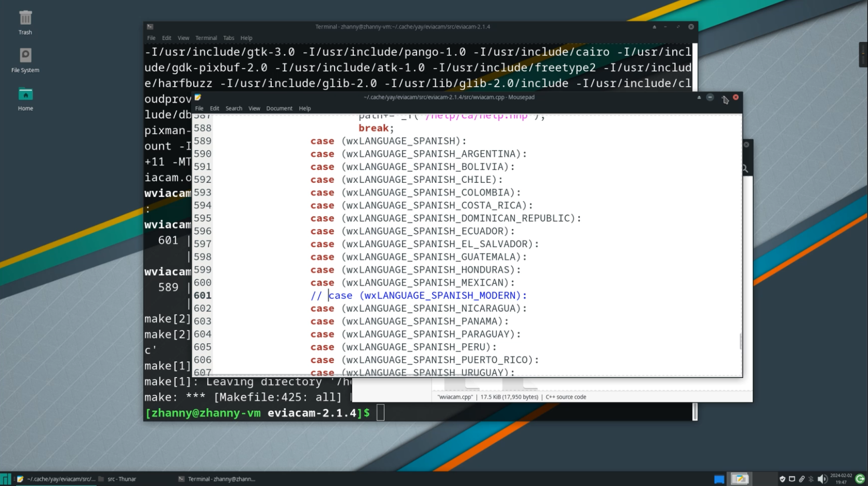Screen dimensions: 868x486
Task: Click the Thunar status bar wiacam.cpp info
Action: pos(512,397)
